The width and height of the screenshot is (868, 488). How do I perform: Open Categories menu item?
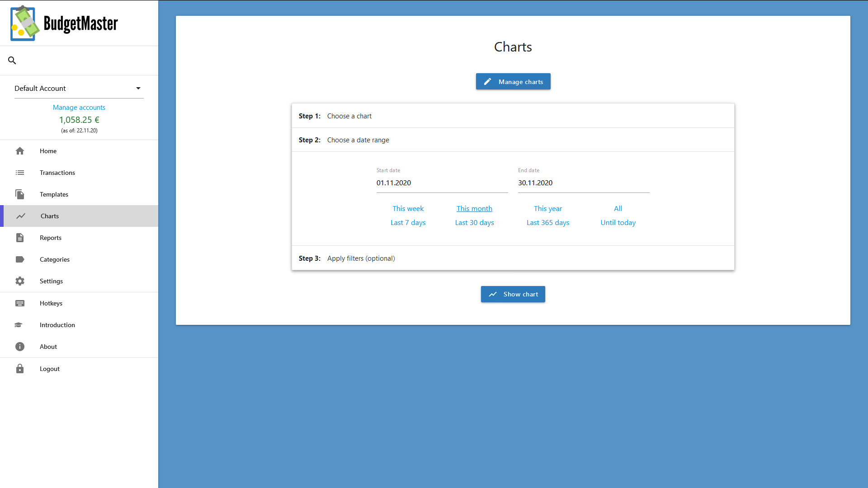[x=79, y=259]
